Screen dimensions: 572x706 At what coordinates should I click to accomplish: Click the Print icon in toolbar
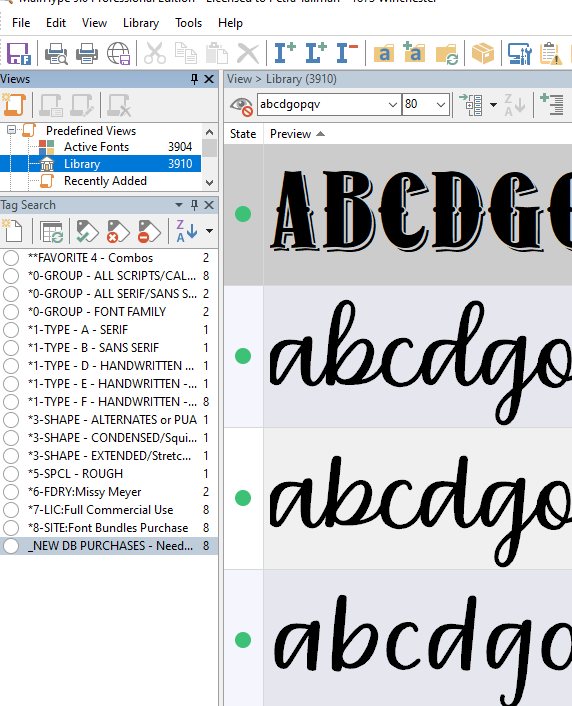tap(86, 53)
